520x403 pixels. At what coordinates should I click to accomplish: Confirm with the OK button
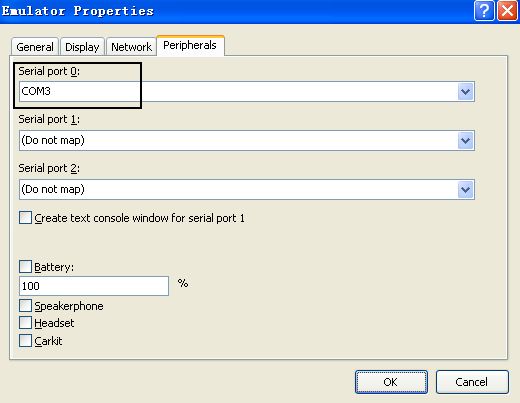pyautogui.click(x=391, y=382)
